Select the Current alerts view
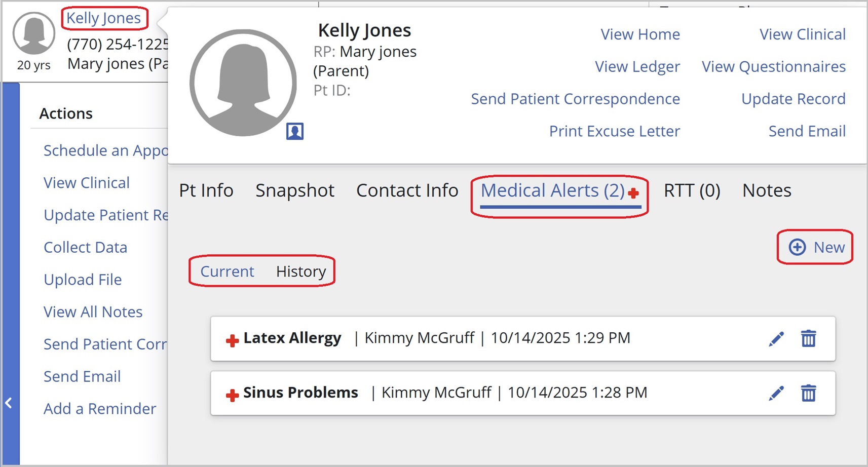 point(227,271)
